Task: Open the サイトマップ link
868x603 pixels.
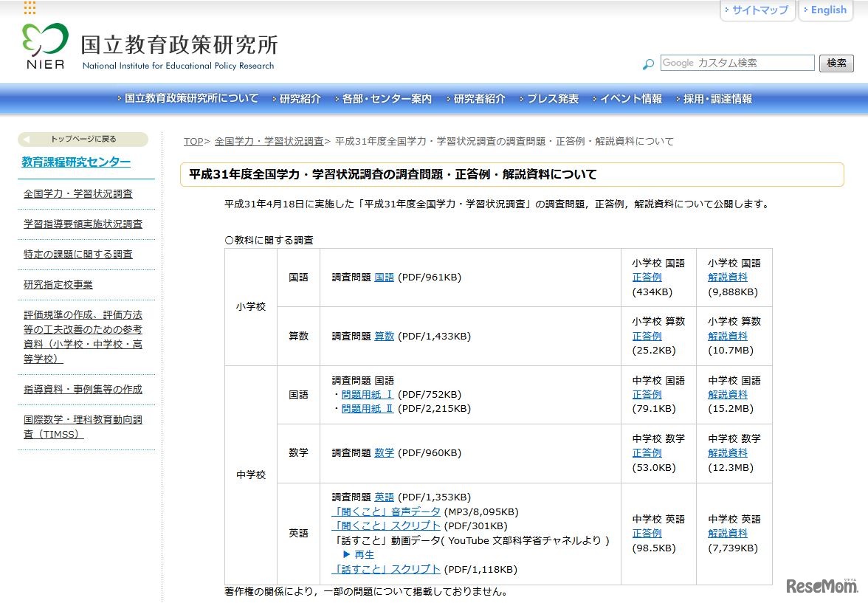Action: pyautogui.click(x=758, y=10)
